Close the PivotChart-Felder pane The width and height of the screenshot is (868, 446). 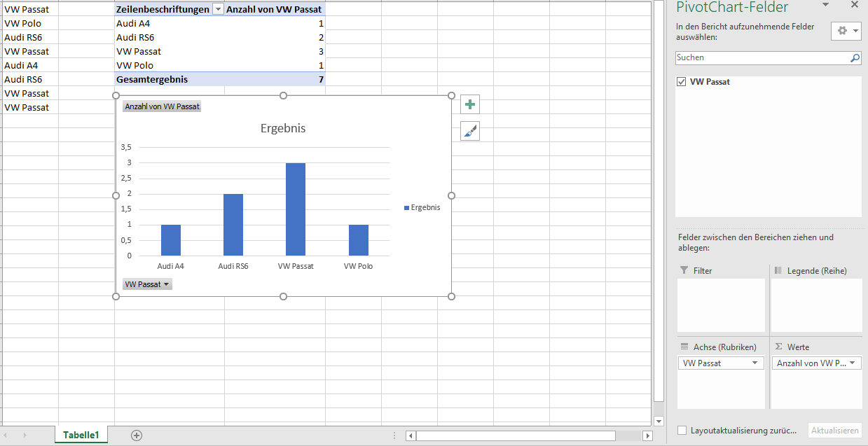point(854,4)
